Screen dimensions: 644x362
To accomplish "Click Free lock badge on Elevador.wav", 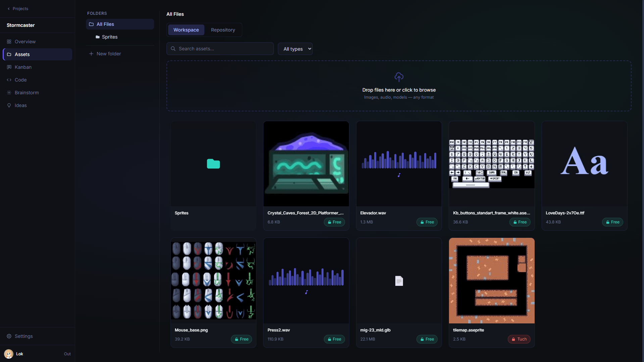I will (427, 222).
